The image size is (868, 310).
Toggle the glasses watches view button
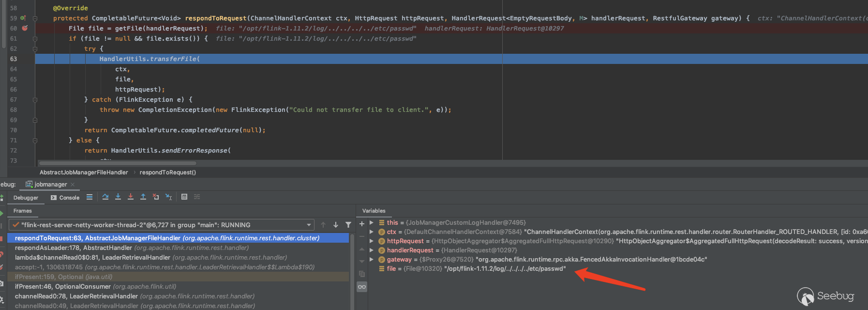click(x=361, y=287)
